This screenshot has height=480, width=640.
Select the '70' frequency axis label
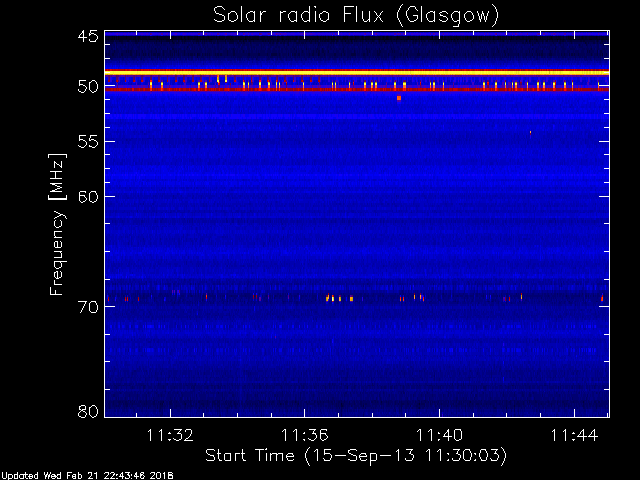(x=88, y=307)
